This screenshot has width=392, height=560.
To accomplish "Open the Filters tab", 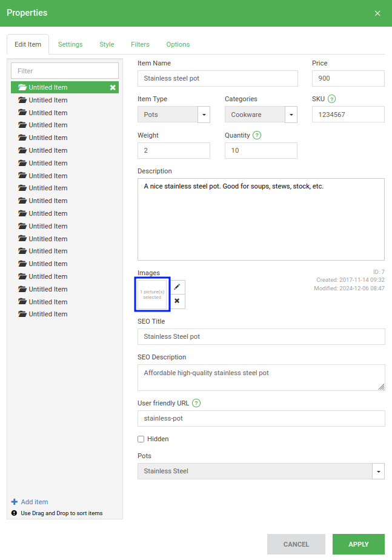I will coord(140,44).
